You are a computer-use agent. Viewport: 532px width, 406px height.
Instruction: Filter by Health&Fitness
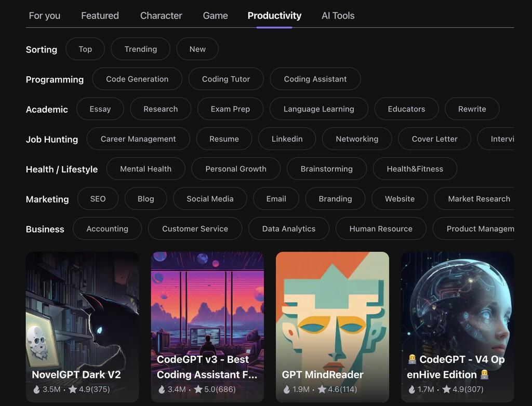[x=415, y=169]
